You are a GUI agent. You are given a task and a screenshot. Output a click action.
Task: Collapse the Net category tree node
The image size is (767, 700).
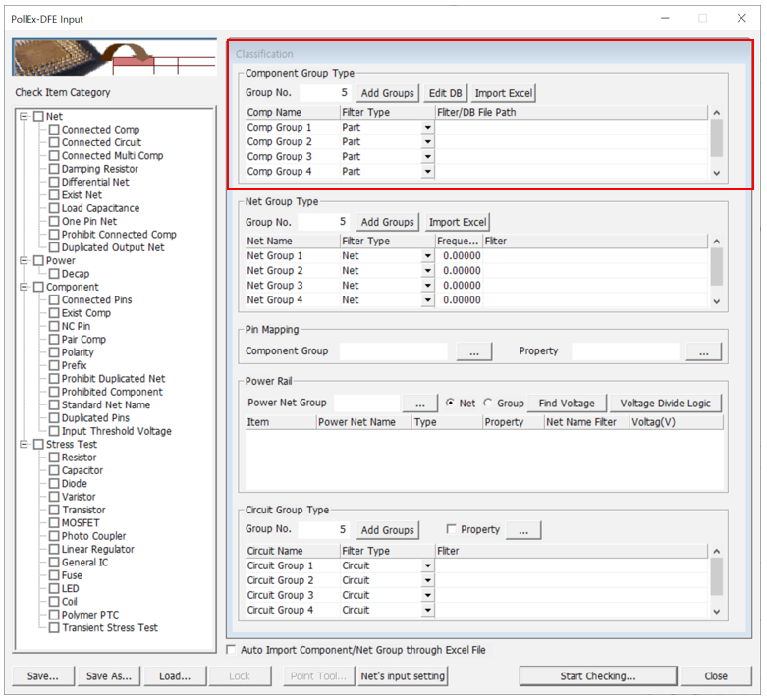click(x=24, y=117)
